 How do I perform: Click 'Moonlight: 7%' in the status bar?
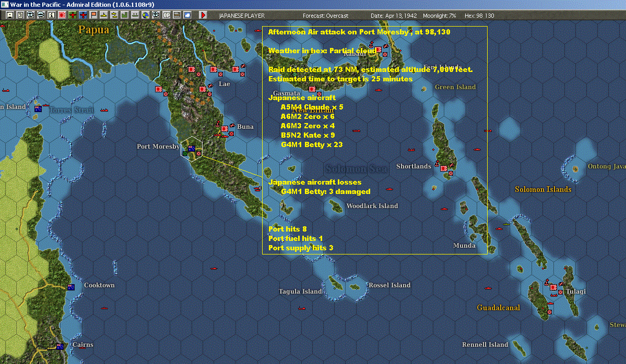pyautogui.click(x=439, y=16)
